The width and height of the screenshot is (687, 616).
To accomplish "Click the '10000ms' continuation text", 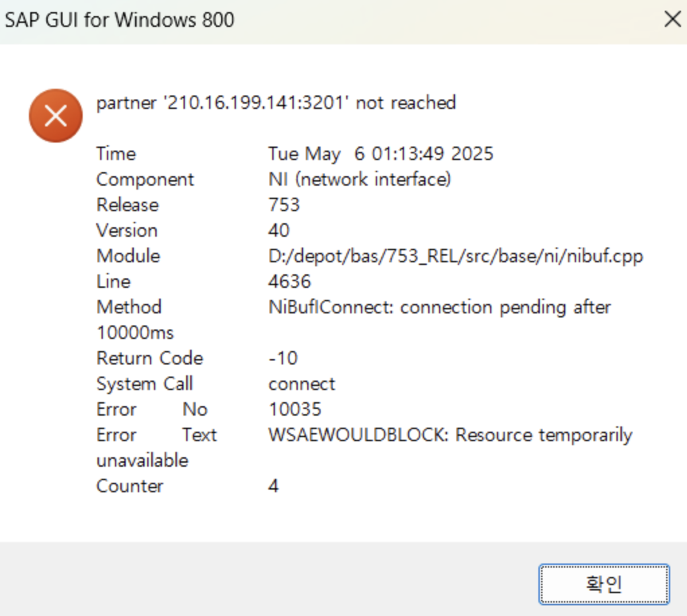I will point(135,333).
